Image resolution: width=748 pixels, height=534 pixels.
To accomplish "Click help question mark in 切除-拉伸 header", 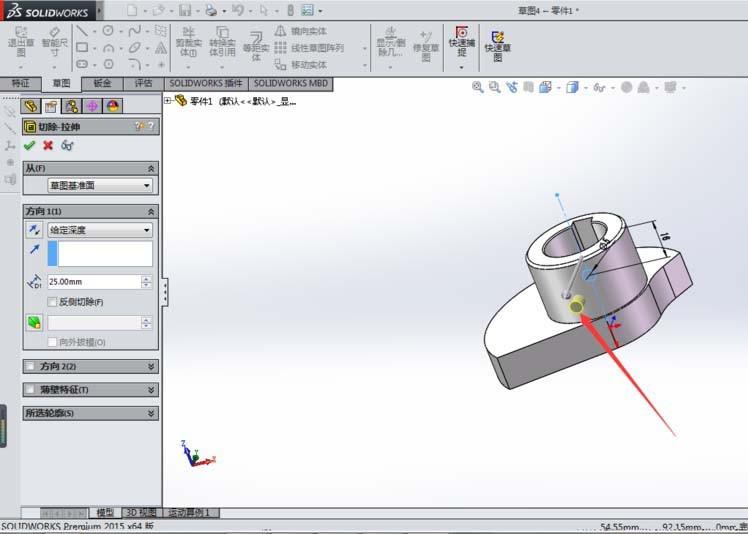I will pyautogui.click(x=151, y=126).
